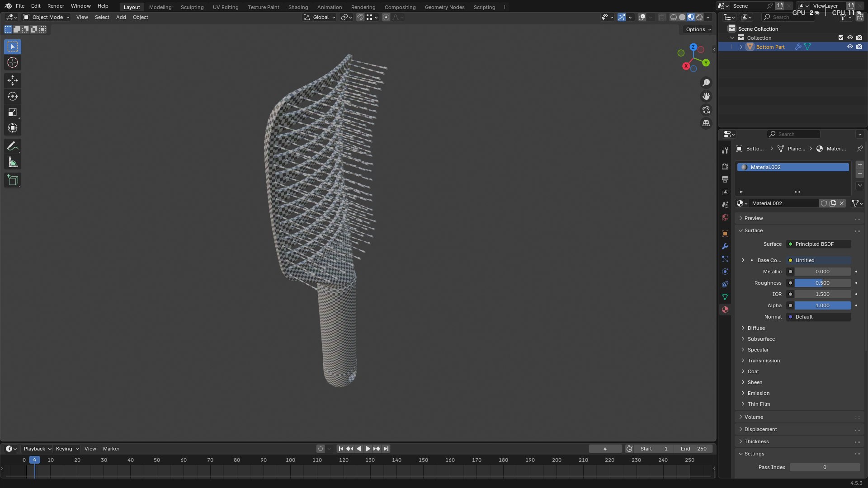Disable Bottom Part in renders

coord(859,47)
